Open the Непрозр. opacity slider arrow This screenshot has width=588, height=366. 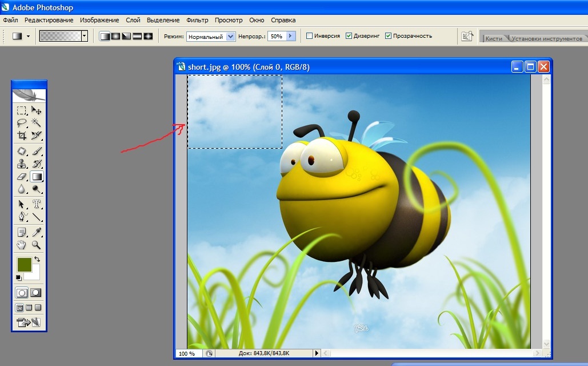tap(291, 36)
